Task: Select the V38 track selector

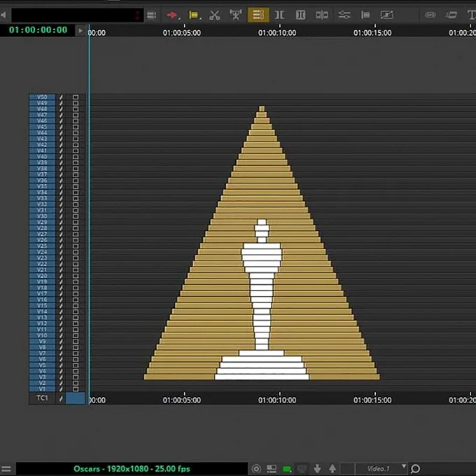Action: pos(42,169)
